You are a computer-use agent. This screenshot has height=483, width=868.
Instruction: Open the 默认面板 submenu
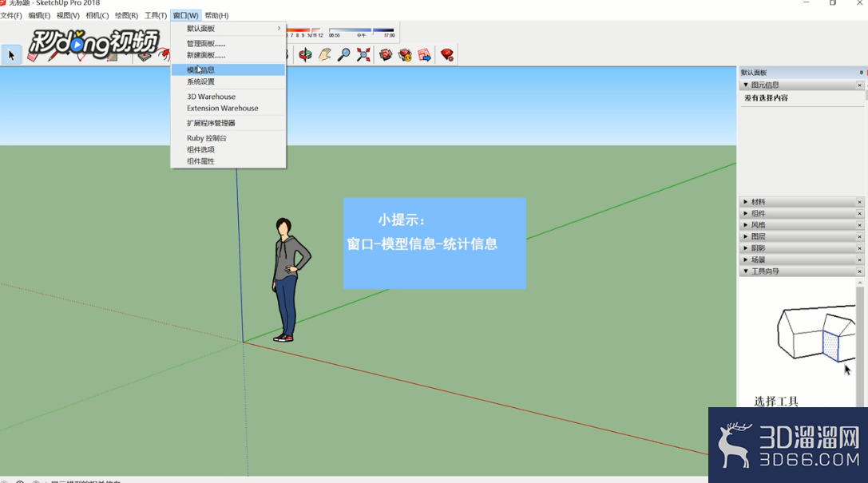click(228, 28)
